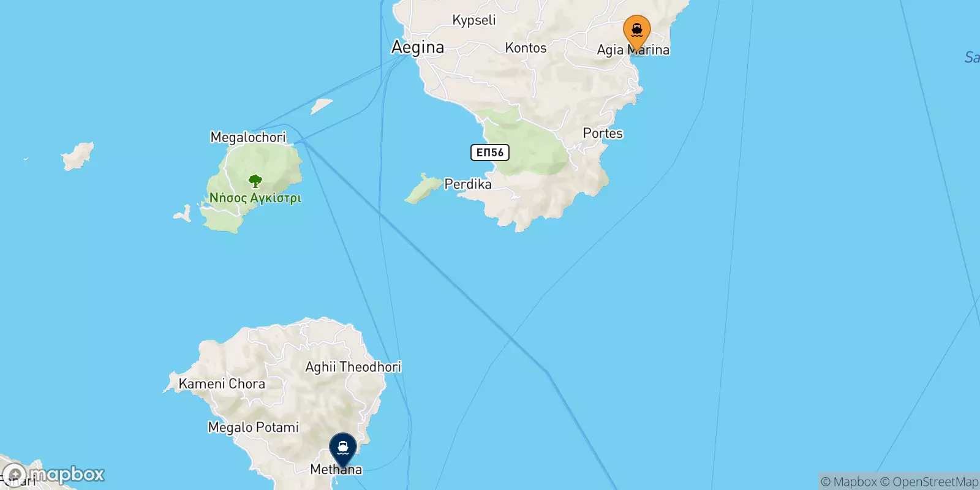The height and width of the screenshot is (490, 980).
Task: Click the Kypseli village label
Action: 474,20
